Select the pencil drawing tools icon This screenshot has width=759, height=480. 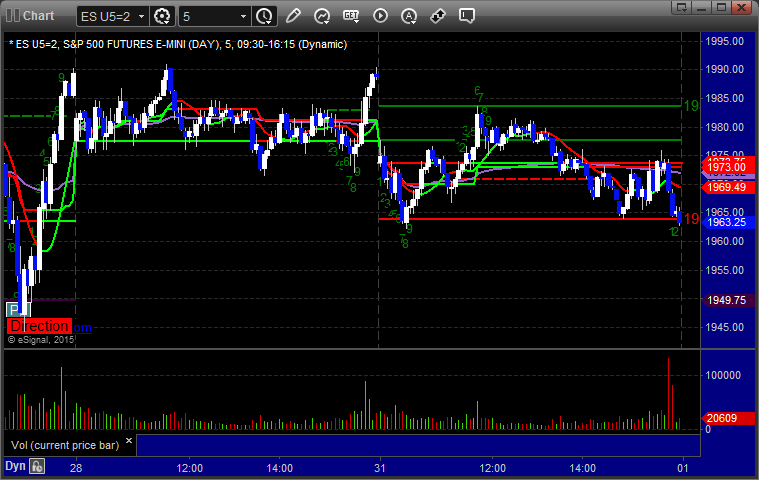point(293,16)
